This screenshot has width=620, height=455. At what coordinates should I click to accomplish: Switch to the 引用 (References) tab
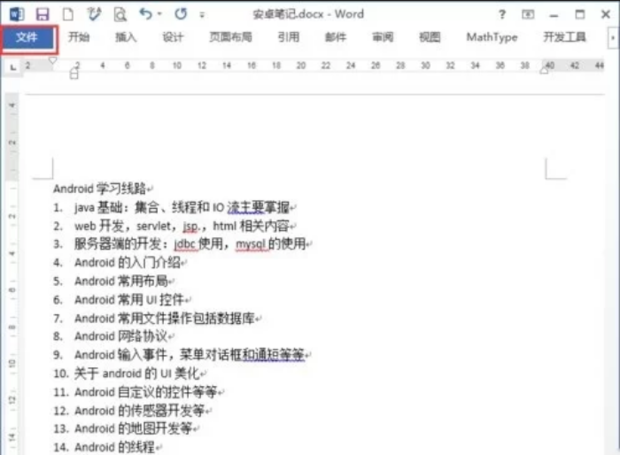(288, 37)
